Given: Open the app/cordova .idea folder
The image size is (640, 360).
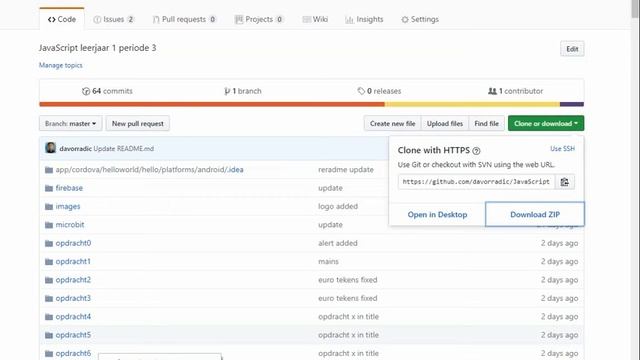Looking at the screenshot, I should 149,169.
